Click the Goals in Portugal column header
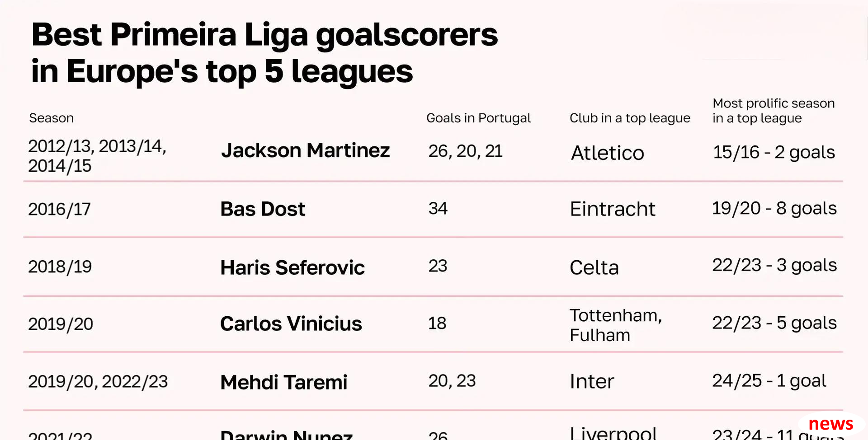 (x=478, y=118)
